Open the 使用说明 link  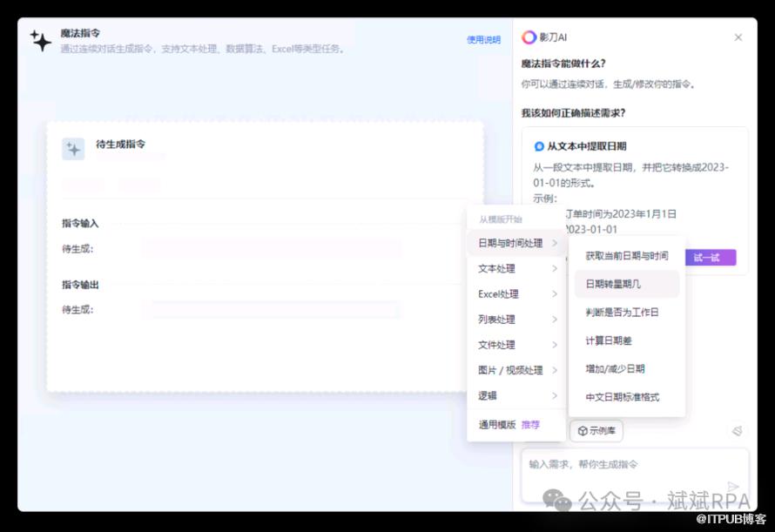tap(483, 40)
